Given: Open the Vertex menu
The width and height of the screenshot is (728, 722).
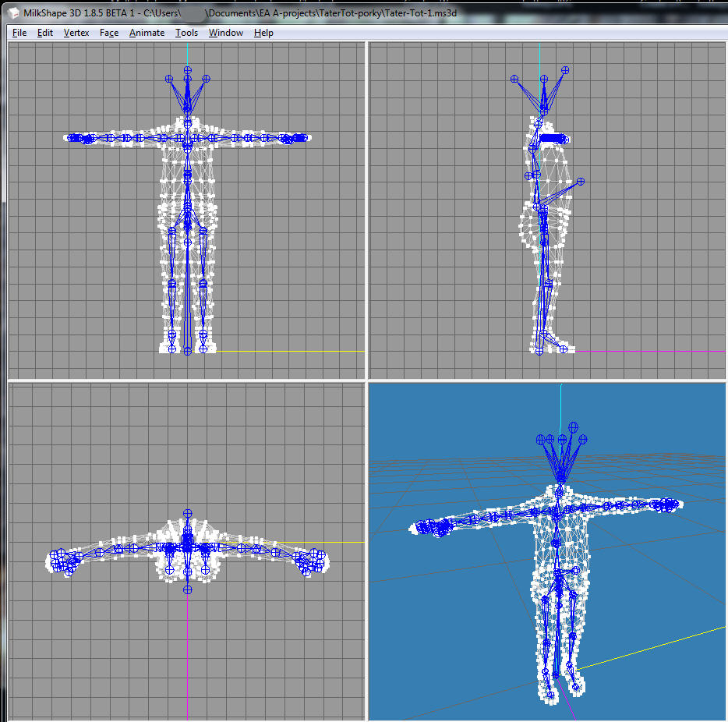Looking at the screenshot, I should coord(76,33).
